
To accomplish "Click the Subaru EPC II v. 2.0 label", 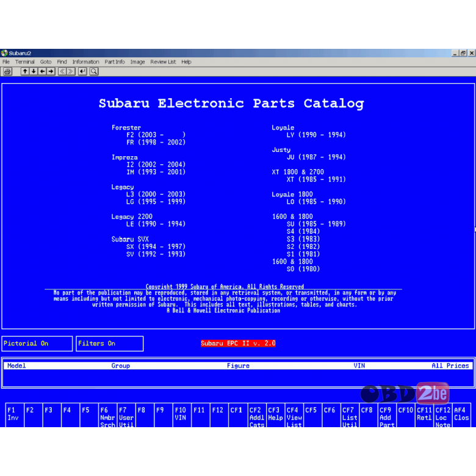I will pos(238,344).
